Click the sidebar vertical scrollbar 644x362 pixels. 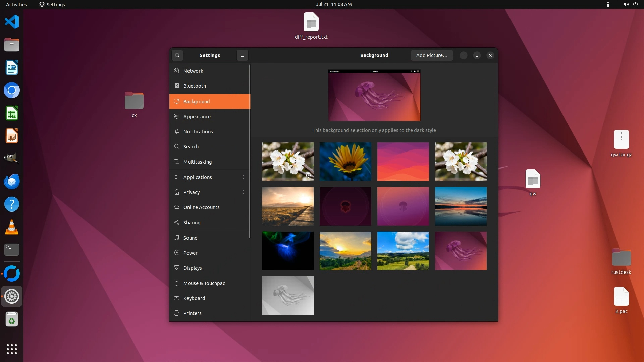(x=250, y=151)
